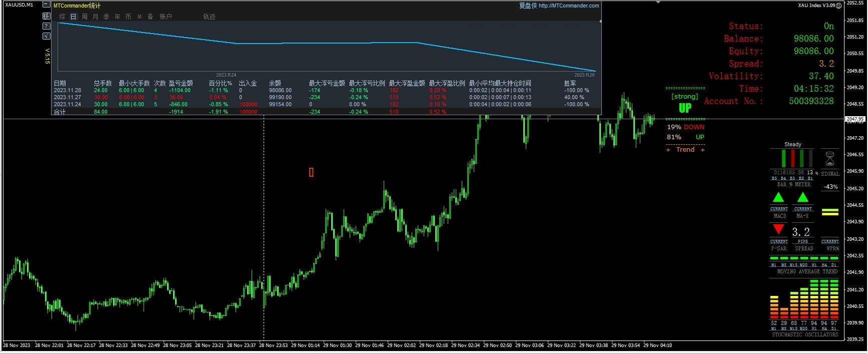The height and width of the screenshot is (354, 868).
Task: Click the -43% WPR reading
Action: tap(831, 187)
